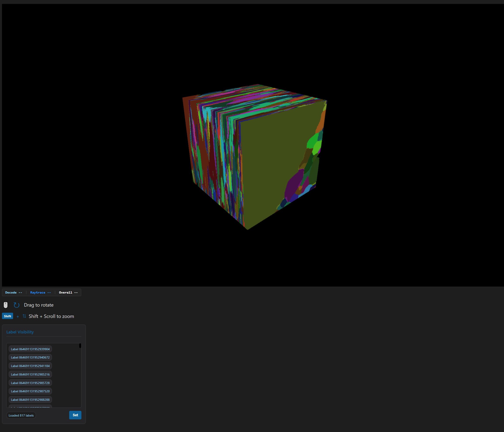The width and height of the screenshot is (504, 432).
Task: Click the up-down scroll arrows icon
Action: tap(24, 316)
